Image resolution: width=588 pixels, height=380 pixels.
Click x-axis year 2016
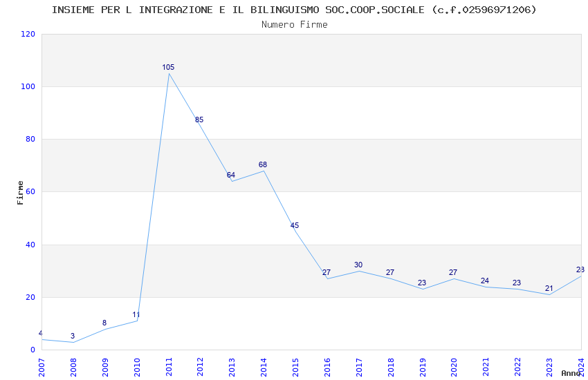(x=327, y=368)
